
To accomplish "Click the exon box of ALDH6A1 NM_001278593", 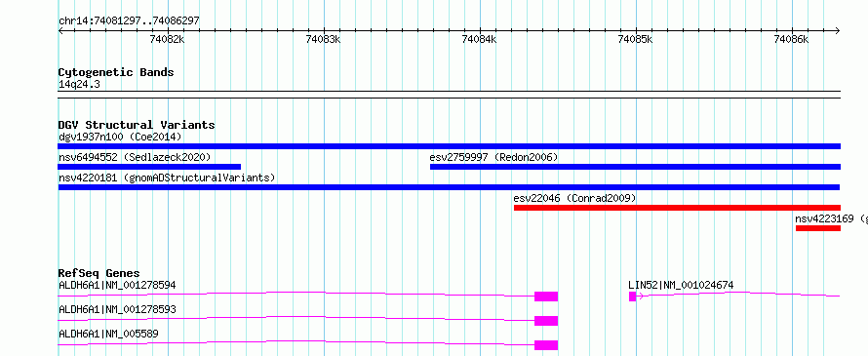I will pos(546,321).
